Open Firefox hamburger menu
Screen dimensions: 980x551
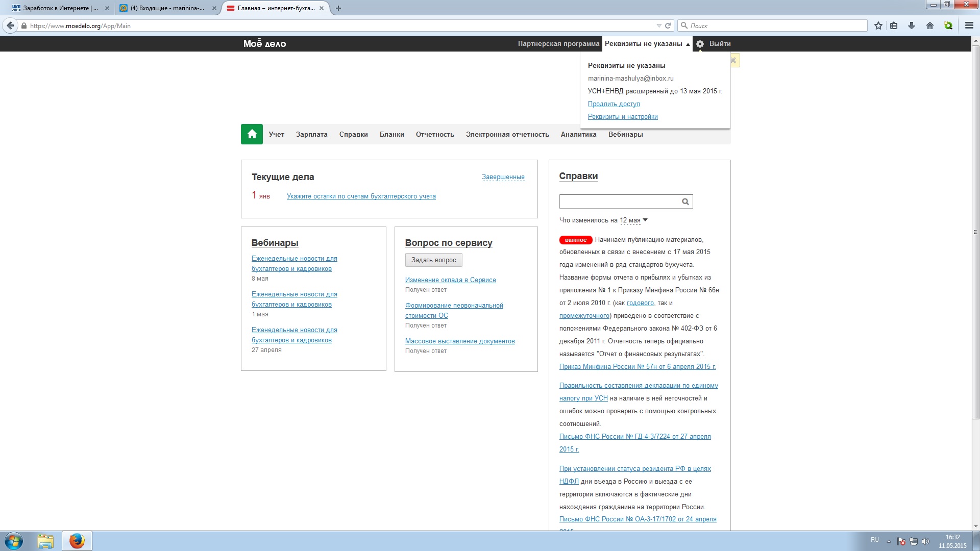[x=969, y=26]
